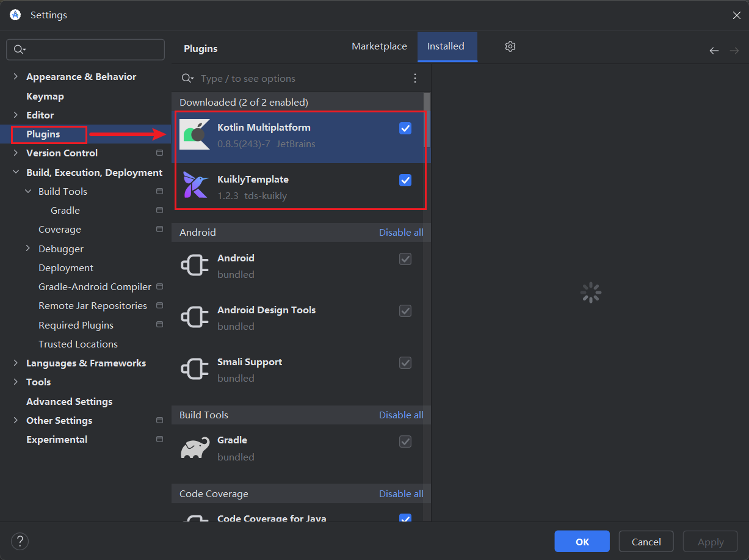Click the project-level icon beside Gradle-Android Compiler
Screen dimensions: 749x560
point(159,286)
